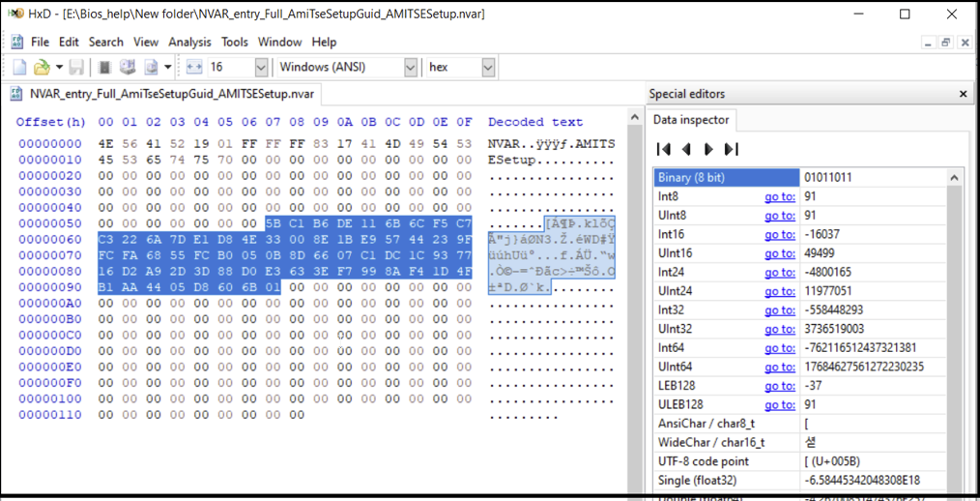Viewport: 980px width, 501px height.
Task: Click the document icon left of File menu
Action: click(x=17, y=42)
